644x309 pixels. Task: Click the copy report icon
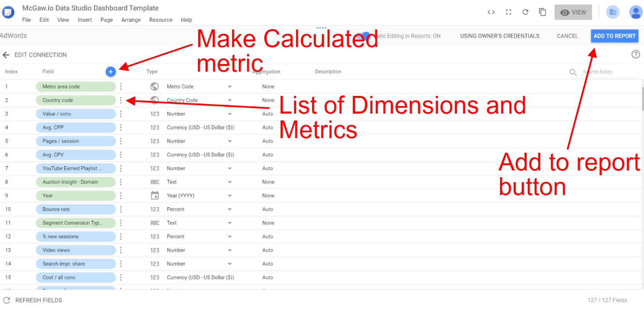click(x=542, y=12)
